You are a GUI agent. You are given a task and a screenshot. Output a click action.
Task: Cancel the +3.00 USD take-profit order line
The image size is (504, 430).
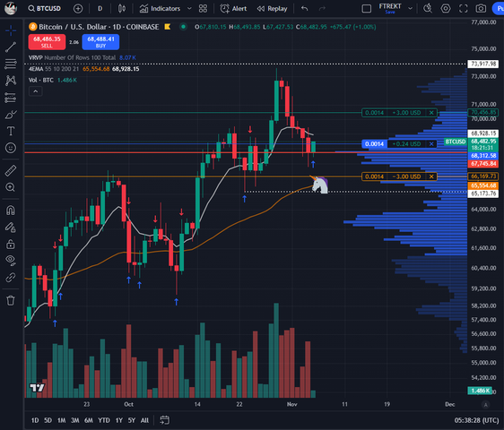(x=431, y=113)
